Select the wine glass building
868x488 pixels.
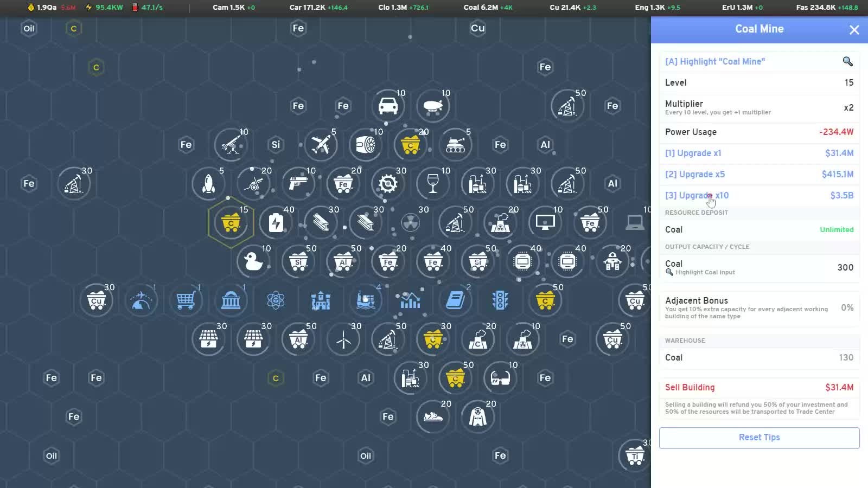(432, 183)
